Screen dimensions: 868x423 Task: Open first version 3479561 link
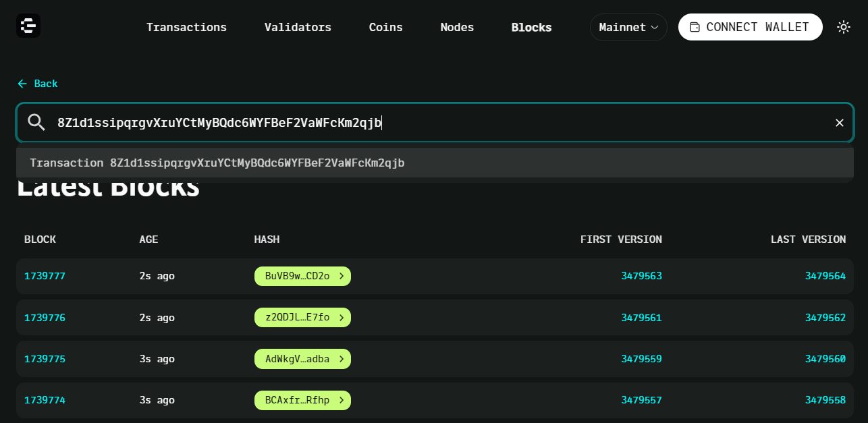point(641,318)
